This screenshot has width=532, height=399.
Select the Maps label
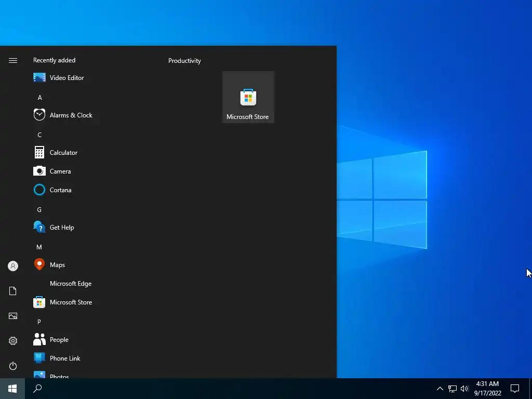pyautogui.click(x=57, y=265)
